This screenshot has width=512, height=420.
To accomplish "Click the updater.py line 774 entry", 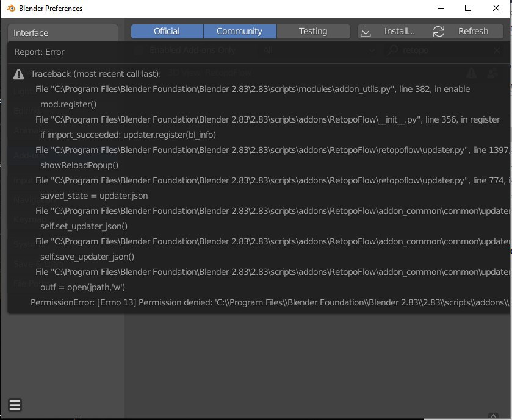I will coord(273,180).
